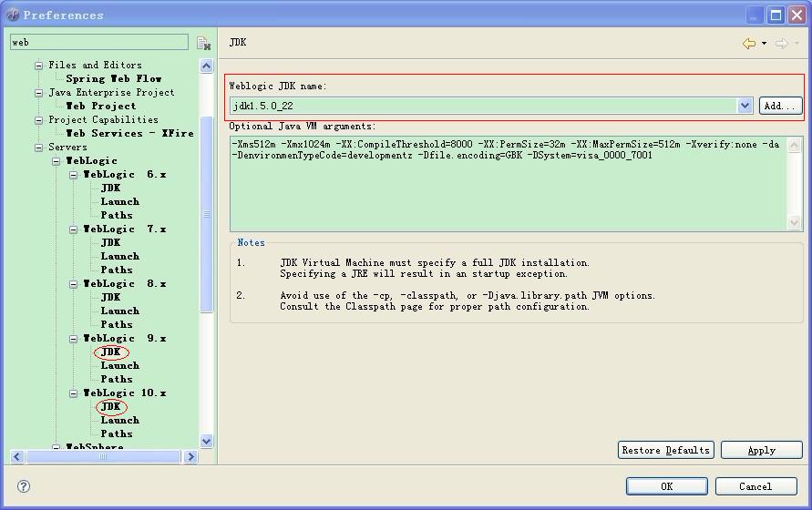Click tree horizontal scroll left arrow
Screen dimensions: 812x510
(17, 456)
